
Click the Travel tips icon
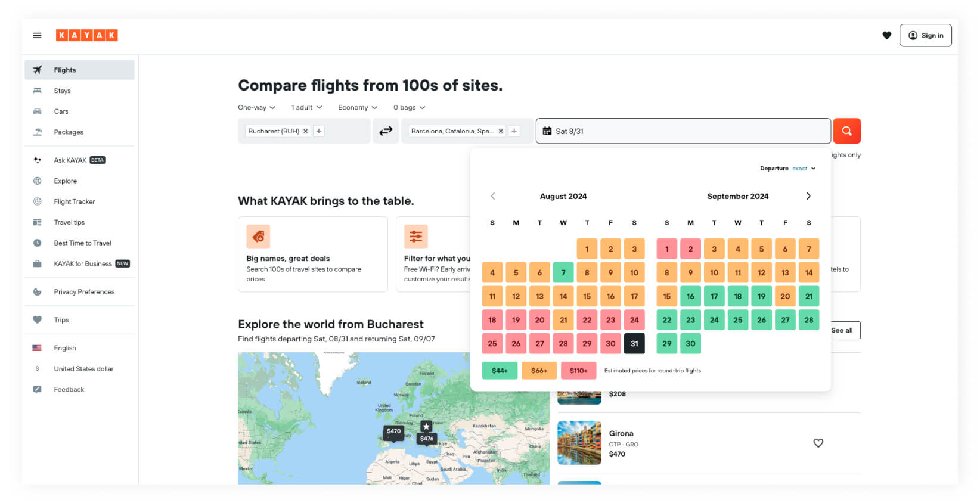pyautogui.click(x=38, y=222)
